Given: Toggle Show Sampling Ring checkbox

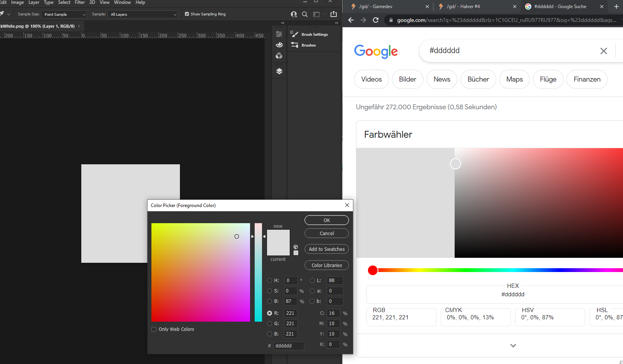Looking at the screenshot, I should pos(187,14).
